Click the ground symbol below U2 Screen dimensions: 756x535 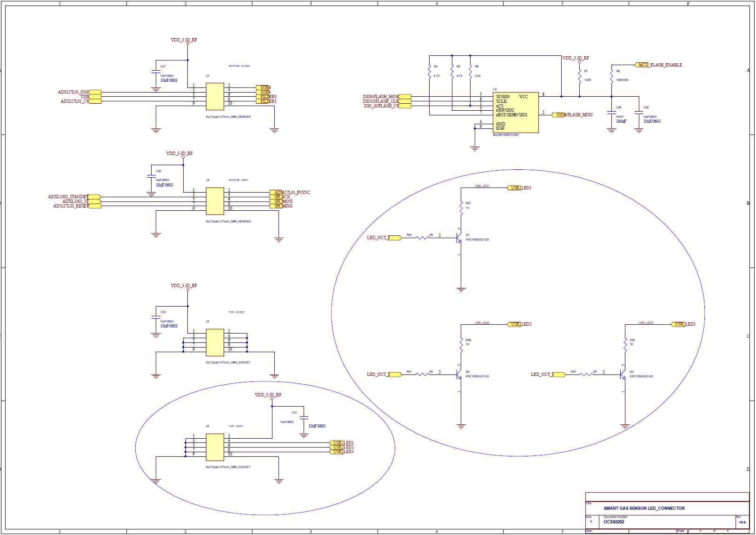click(x=475, y=149)
